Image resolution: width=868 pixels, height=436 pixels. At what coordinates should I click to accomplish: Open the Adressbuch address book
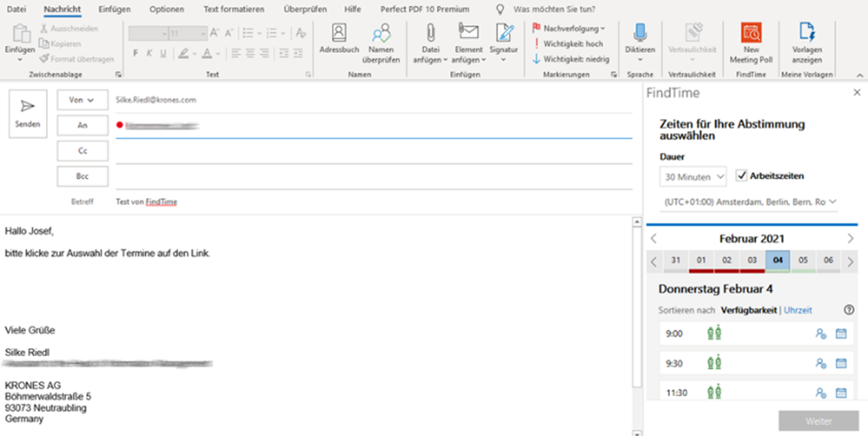pos(339,40)
